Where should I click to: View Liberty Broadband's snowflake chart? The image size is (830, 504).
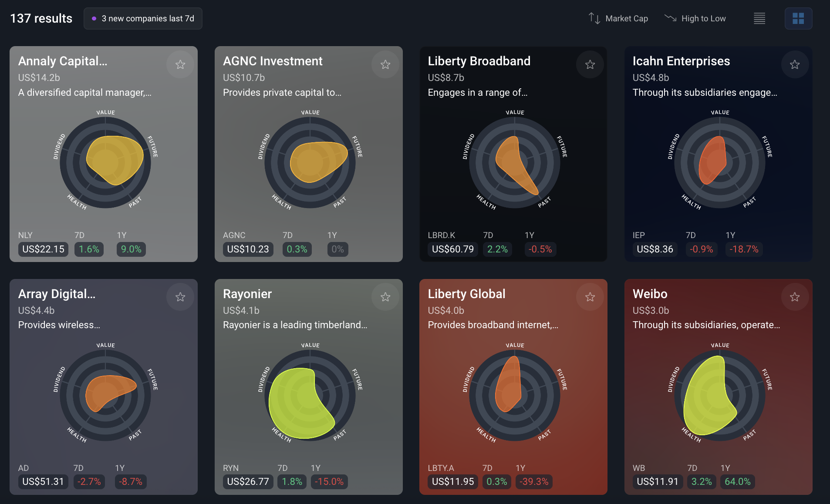click(x=515, y=162)
